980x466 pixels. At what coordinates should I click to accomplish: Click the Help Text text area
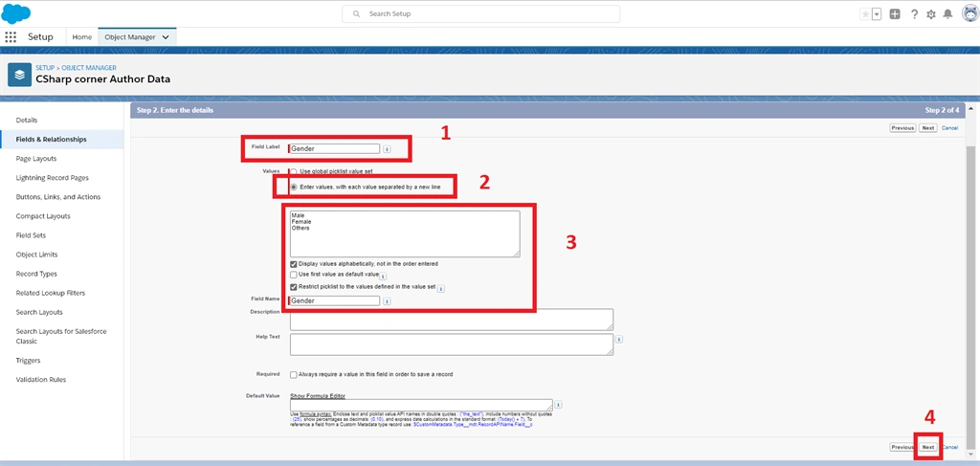[x=452, y=344]
